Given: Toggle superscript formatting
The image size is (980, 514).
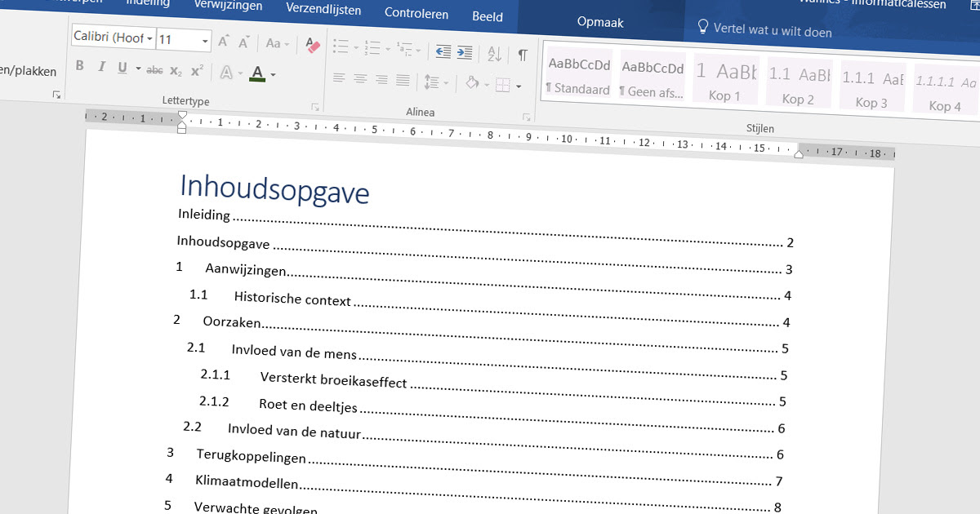Looking at the screenshot, I should [x=197, y=70].
